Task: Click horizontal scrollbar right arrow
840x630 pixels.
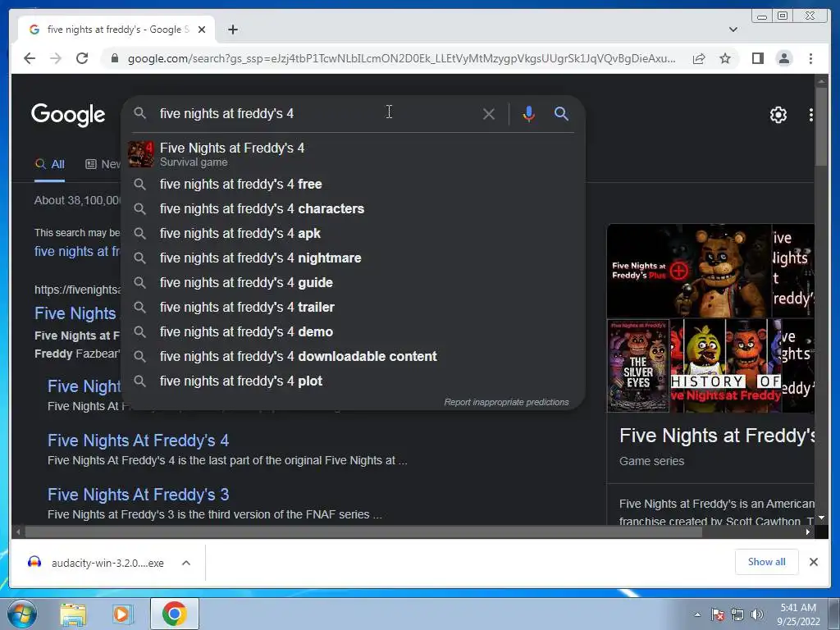Action: point(808,532)
